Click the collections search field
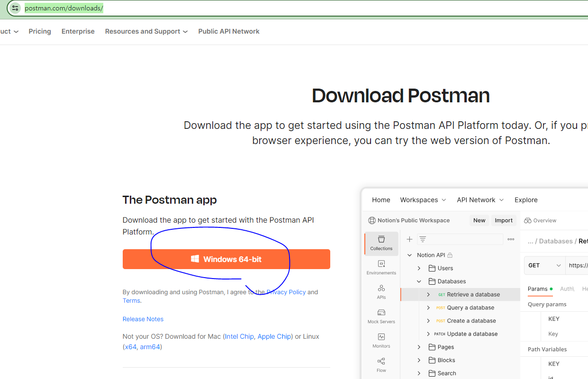 (460, 239)
